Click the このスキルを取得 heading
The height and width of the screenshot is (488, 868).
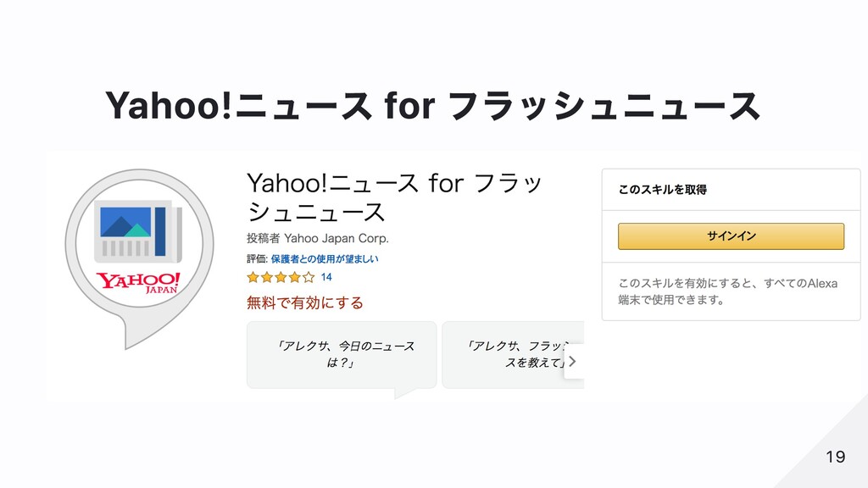662,190
